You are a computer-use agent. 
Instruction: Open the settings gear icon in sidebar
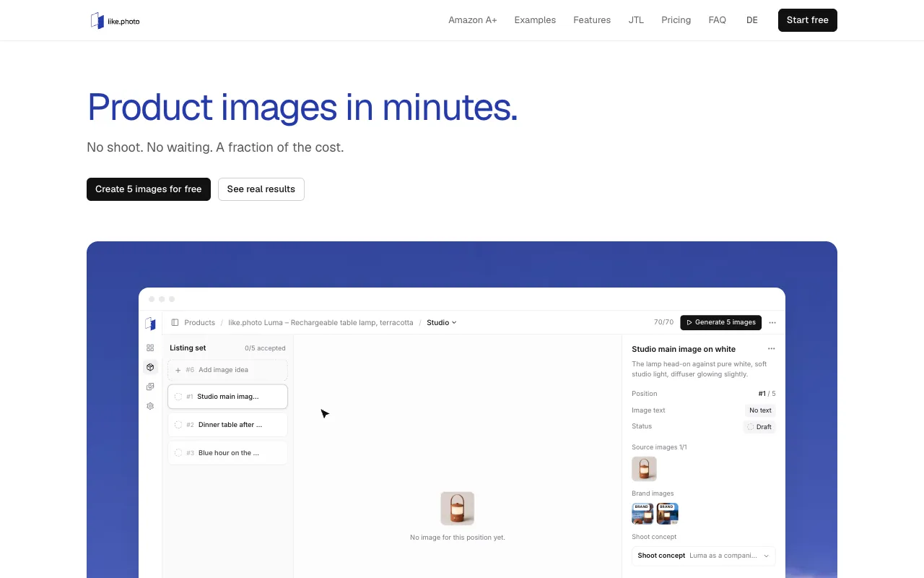pyautogui.click(x=150, y=406)
